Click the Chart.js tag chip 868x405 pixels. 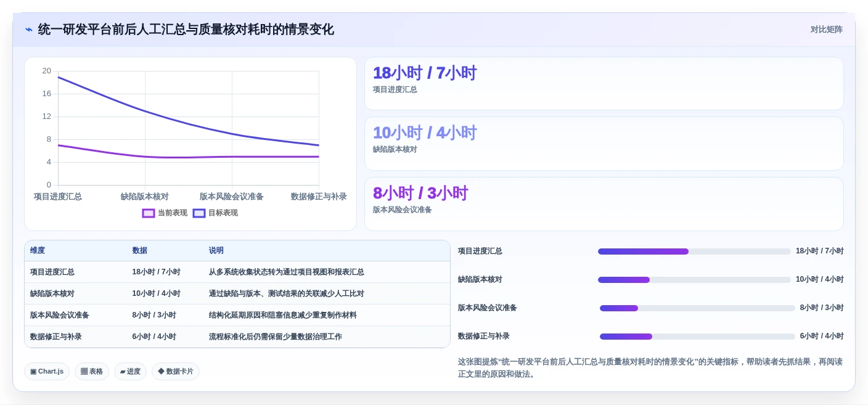47,372
